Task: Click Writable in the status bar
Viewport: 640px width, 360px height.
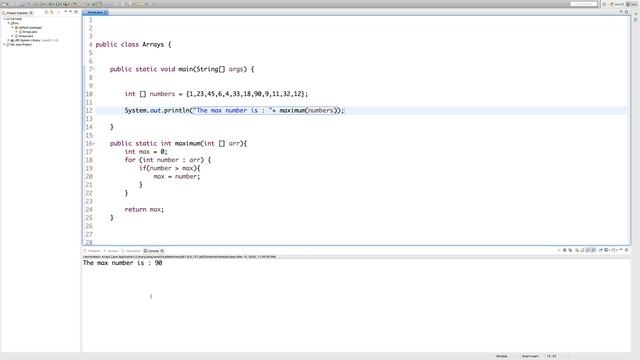Action: pyautogui.click(x=502, y=356)
